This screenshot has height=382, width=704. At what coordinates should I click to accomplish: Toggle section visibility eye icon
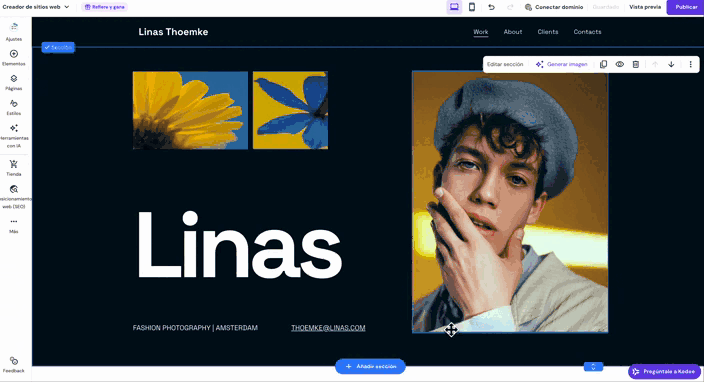coord(620,64)
